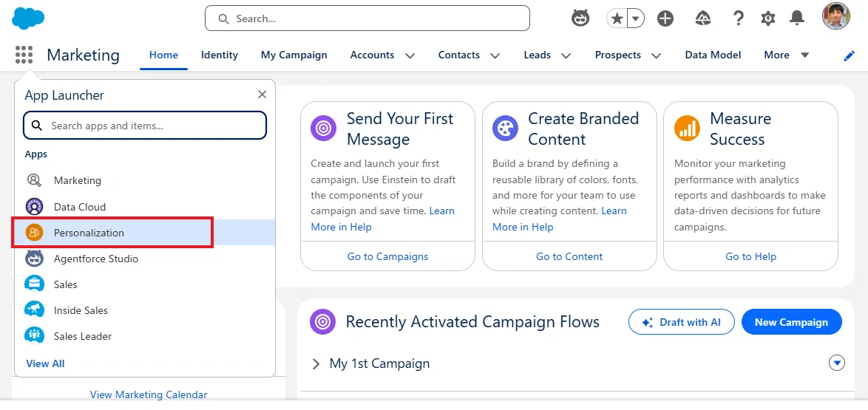Switch to the Home tab
868x410 pixels.
(164, 55)
